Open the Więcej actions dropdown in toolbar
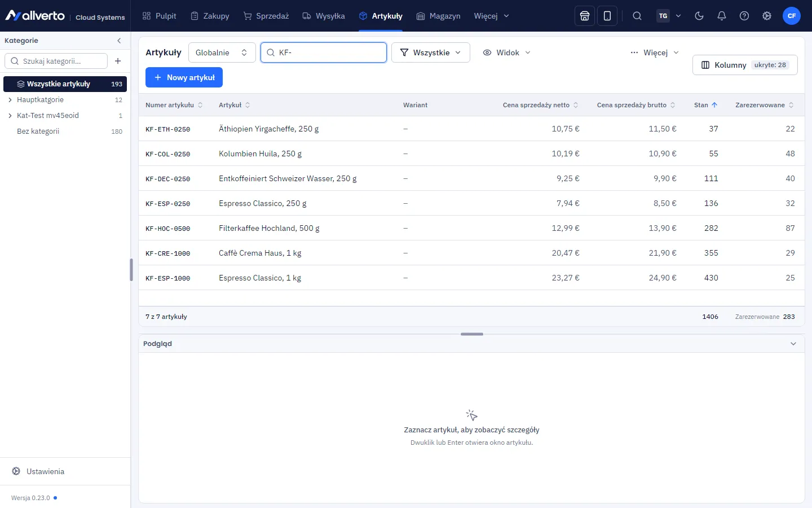This screenshot has height=508, width=812. pyautogui.click(x=655, y=52)
